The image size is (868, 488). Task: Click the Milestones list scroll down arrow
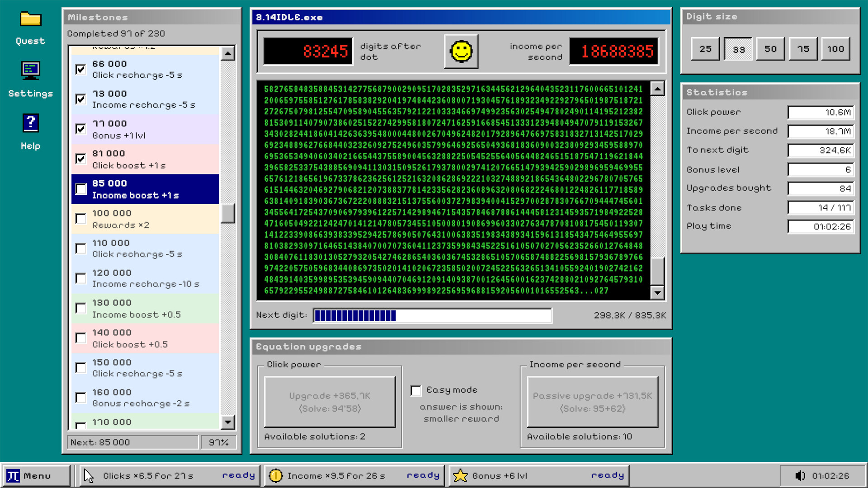point(228,422)
